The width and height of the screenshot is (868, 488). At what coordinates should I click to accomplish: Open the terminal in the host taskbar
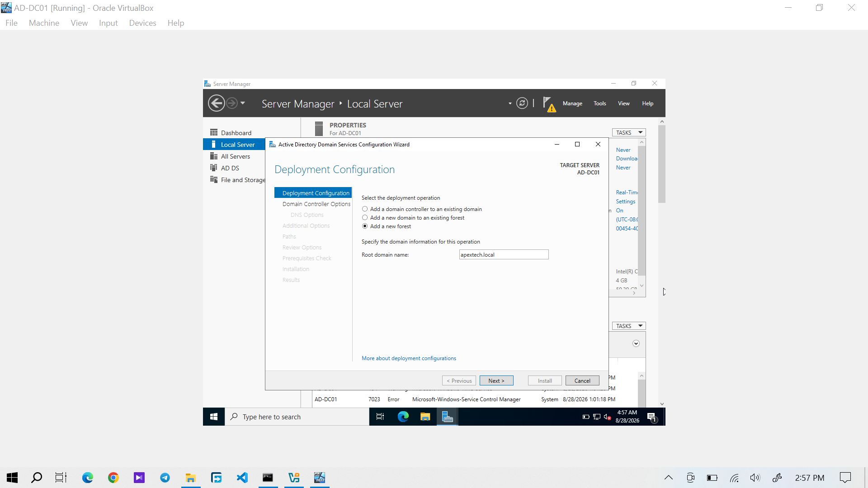pyautogui.click(x=268, y=478)
